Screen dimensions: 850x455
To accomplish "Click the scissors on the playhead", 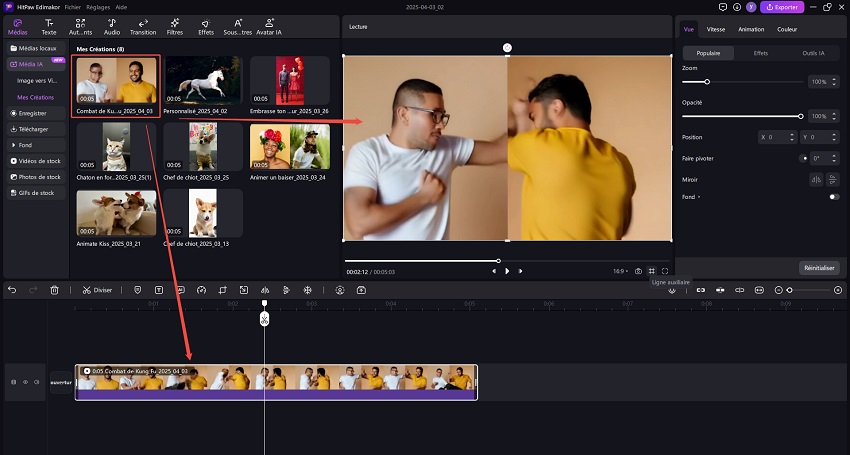I will (x=264, y=319).
